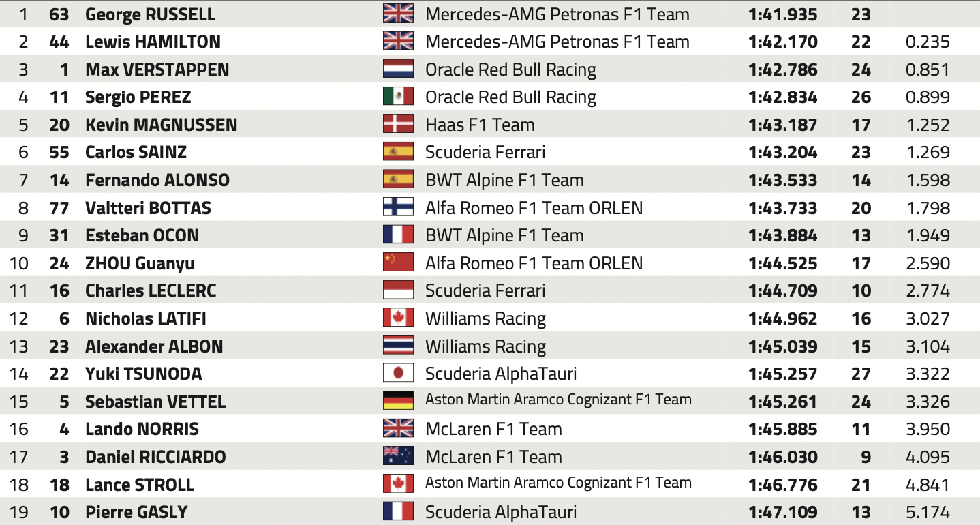The width and height of the screenshot is (980, 525).
Task: Click the gap value 5.174 for Gasly
Action: [928, 512]
